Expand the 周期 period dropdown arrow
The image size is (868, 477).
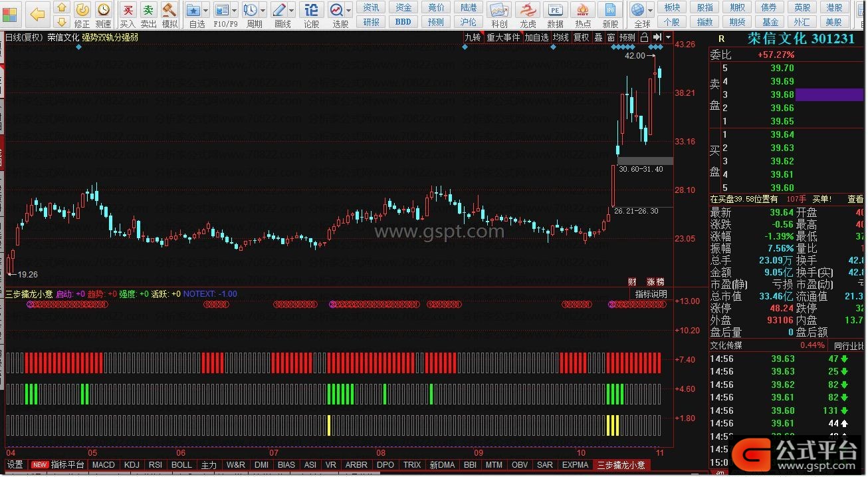(263, 11)
